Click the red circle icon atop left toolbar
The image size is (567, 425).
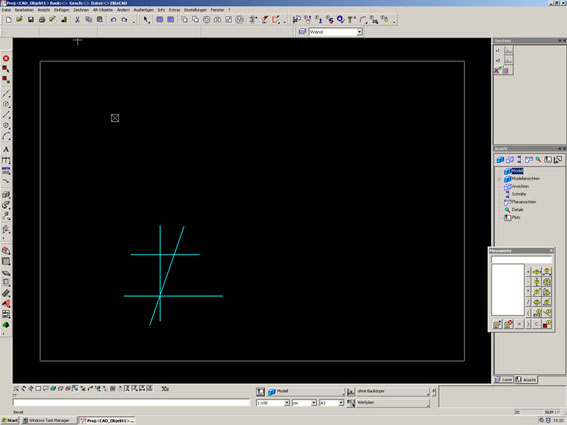pos(6,58)
